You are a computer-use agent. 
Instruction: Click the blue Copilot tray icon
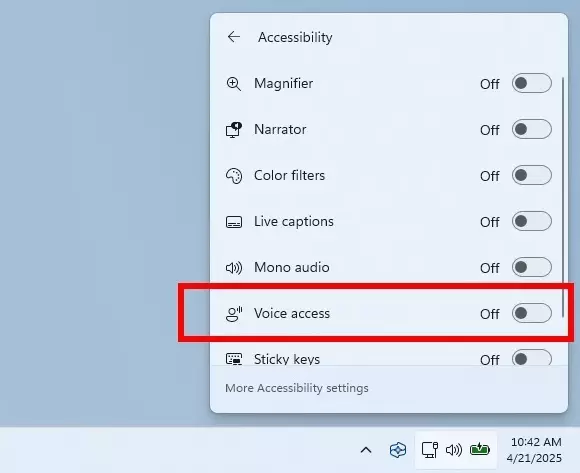(398, 450)
